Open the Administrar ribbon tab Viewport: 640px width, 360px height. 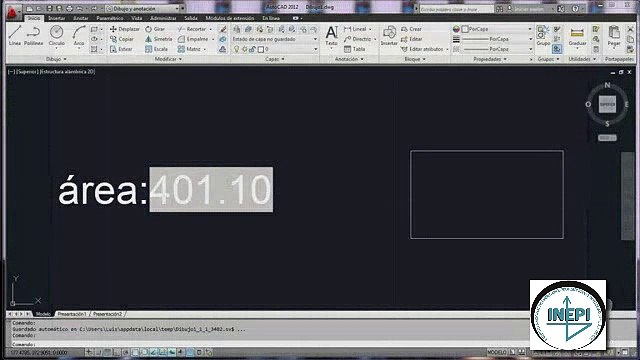(163, 18)
